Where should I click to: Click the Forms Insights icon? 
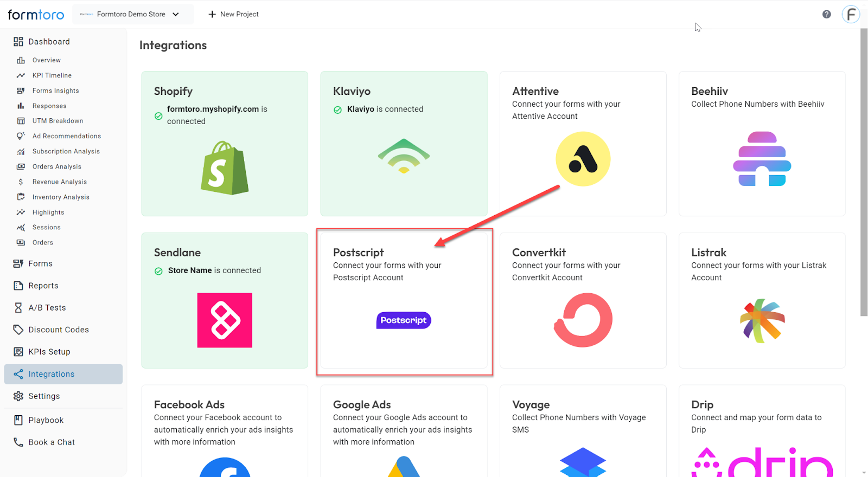[21, 91]
